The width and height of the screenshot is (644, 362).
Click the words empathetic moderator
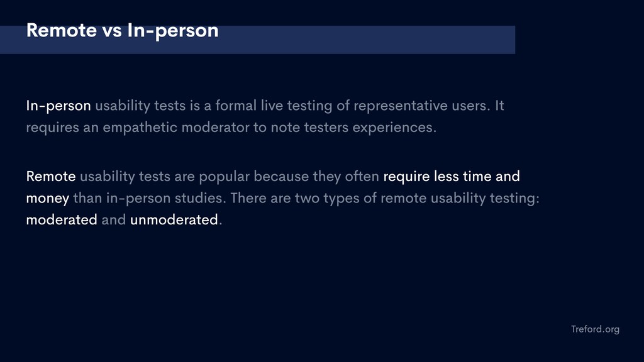click(x=176, y=127)
